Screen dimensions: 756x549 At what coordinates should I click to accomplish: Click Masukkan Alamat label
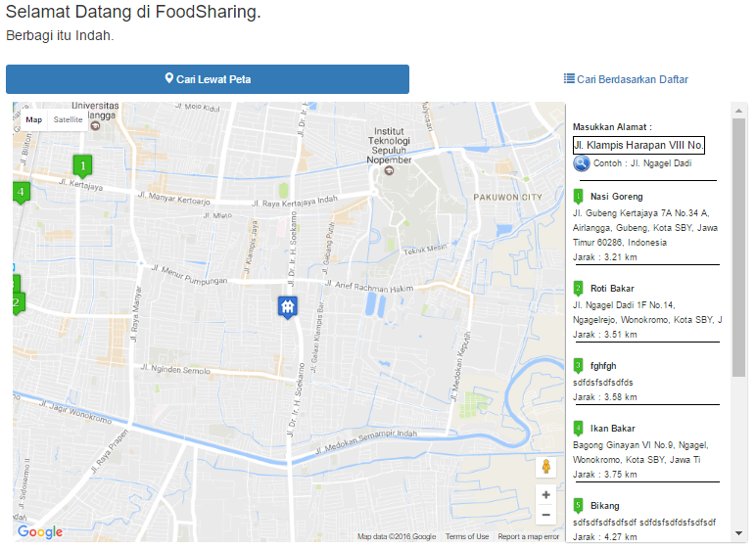tap(612, 127)
